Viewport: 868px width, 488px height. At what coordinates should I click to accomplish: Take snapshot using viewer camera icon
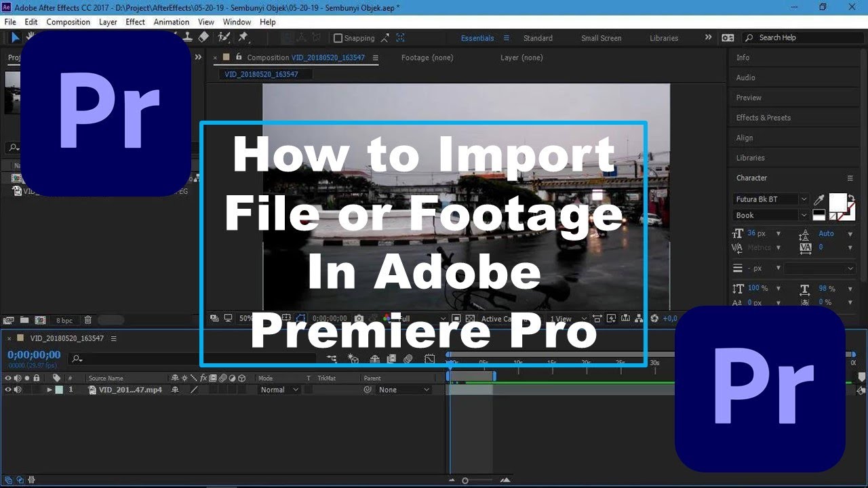tap(359, 319)
